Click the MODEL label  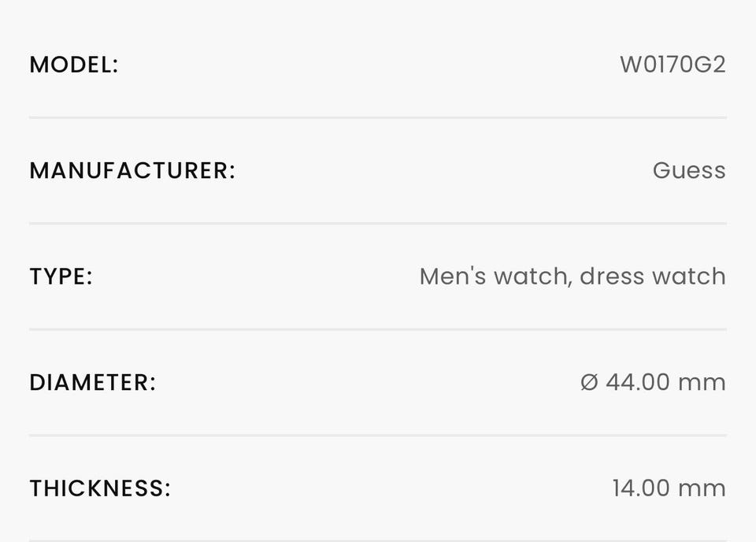73,65
